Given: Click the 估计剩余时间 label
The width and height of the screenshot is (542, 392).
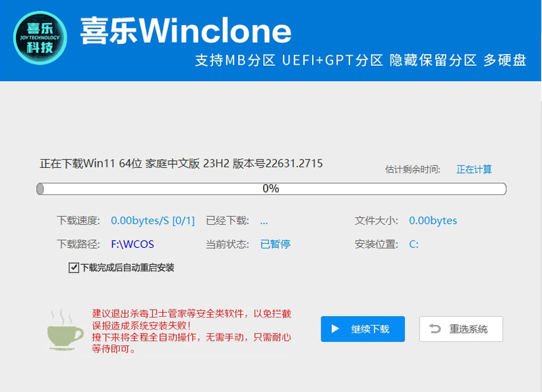Looking at the screenshot, I should [x=413, y=169].
